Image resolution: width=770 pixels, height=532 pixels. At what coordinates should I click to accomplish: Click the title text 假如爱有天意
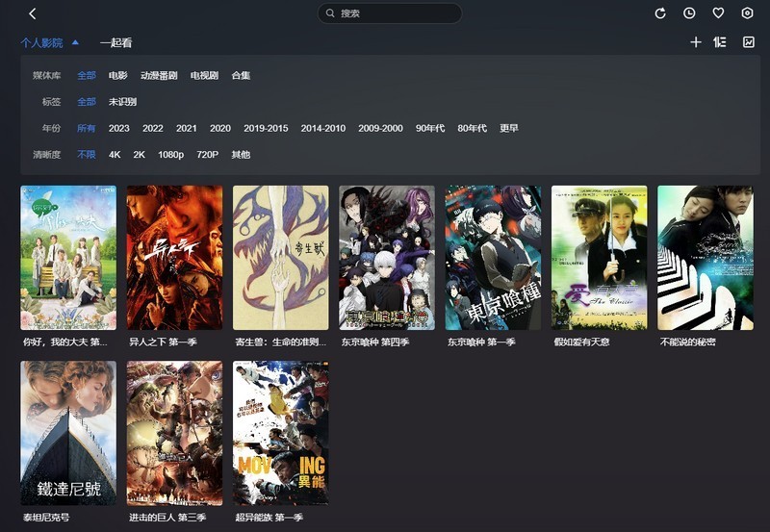pyautogui.click(x=581, y=342)
